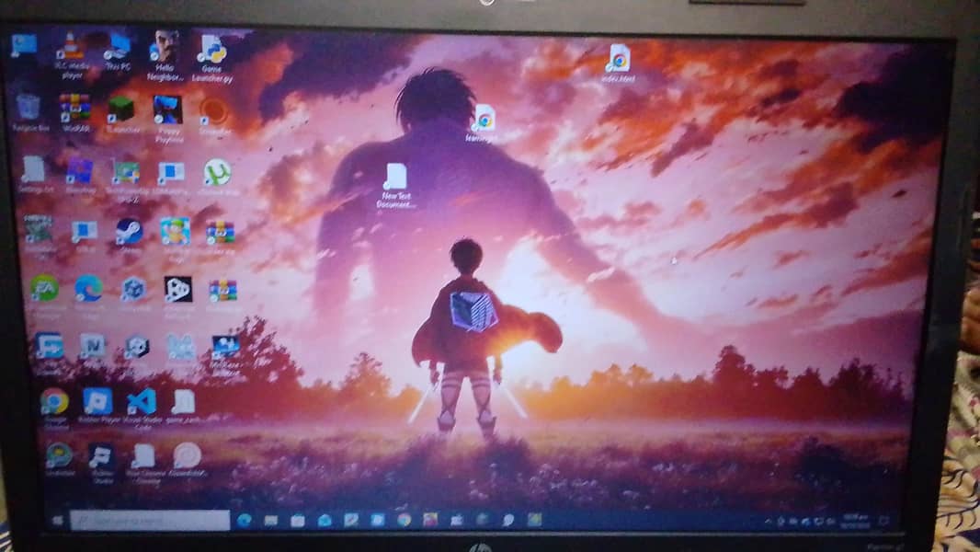980x552 pixels.
Task: Launch the Hello Neighbor game shortcut
Action: coord(165,55)
